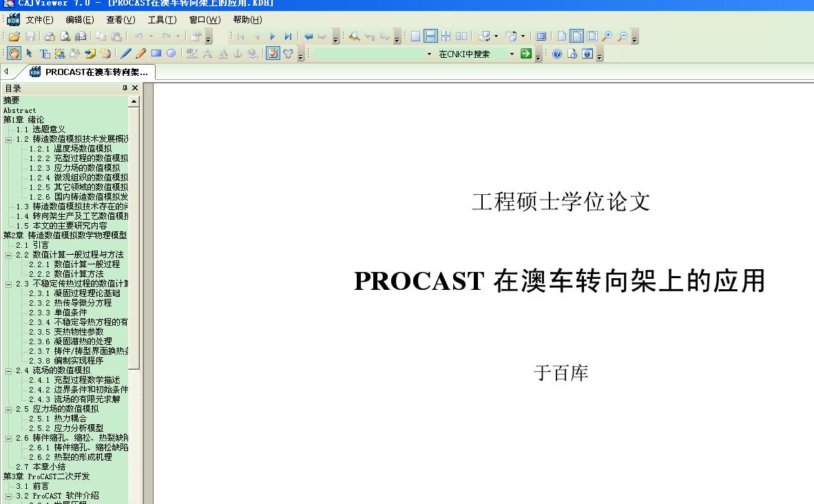The image size is (814, 504).
Task: Click the zoom out magnifier
Action: pyautogui.click(x=623, y=36)
